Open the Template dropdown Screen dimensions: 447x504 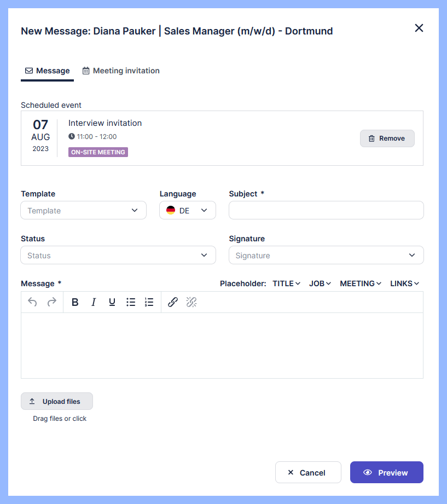pyautogui.click(x=83, y=211)
